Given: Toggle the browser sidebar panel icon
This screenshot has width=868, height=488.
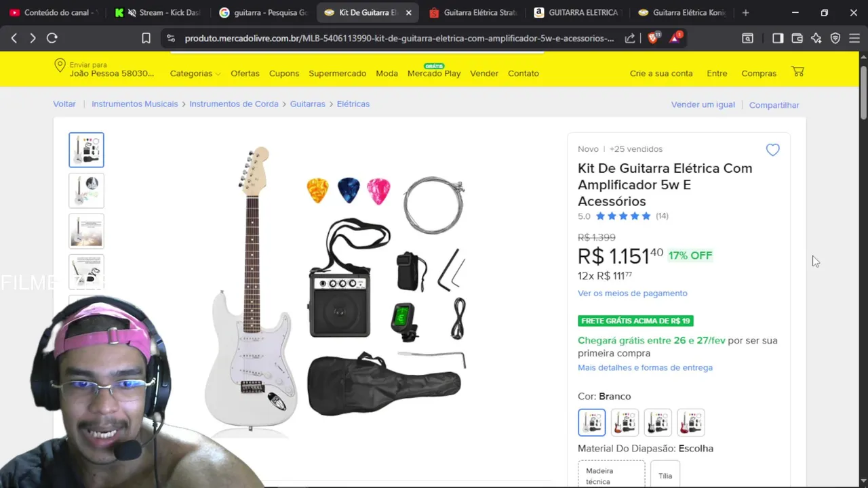Looking at the screenshot, I should pos(778,38).
